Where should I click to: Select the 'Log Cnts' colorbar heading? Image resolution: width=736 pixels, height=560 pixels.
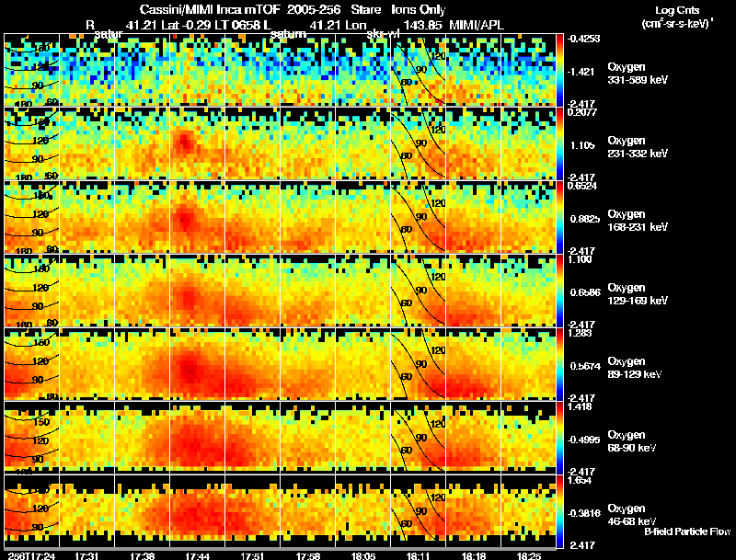coord(677,10)
